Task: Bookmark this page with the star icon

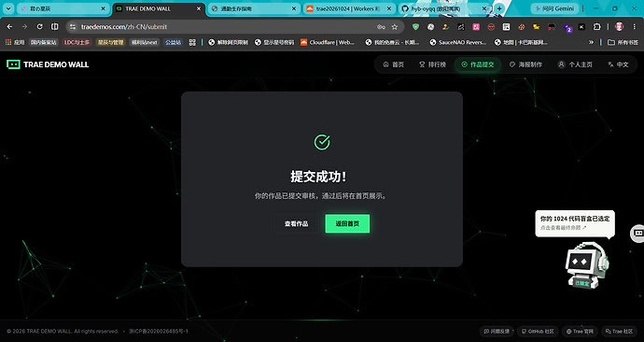Action: pos(395,27)
